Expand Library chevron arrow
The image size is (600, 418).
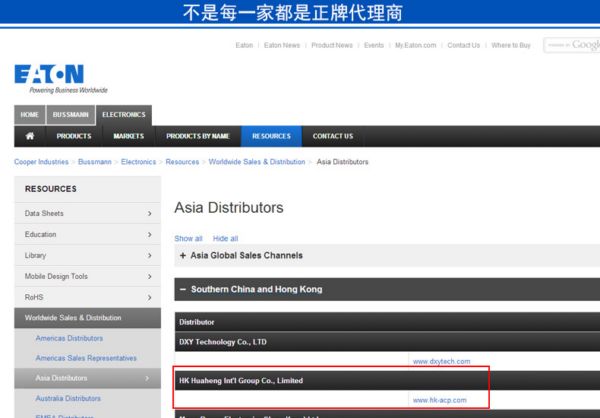[x=150, y=256]
